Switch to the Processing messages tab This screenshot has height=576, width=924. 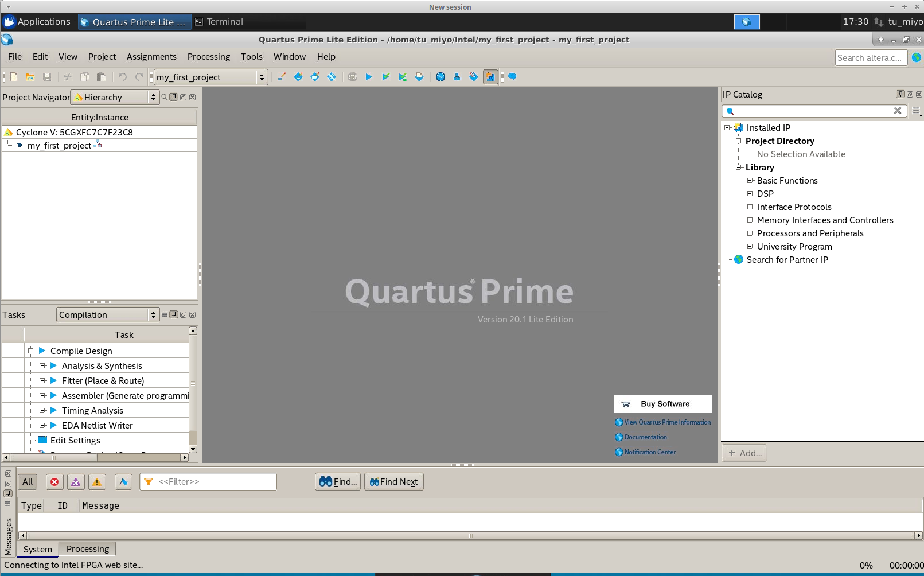tap(87, 549)
